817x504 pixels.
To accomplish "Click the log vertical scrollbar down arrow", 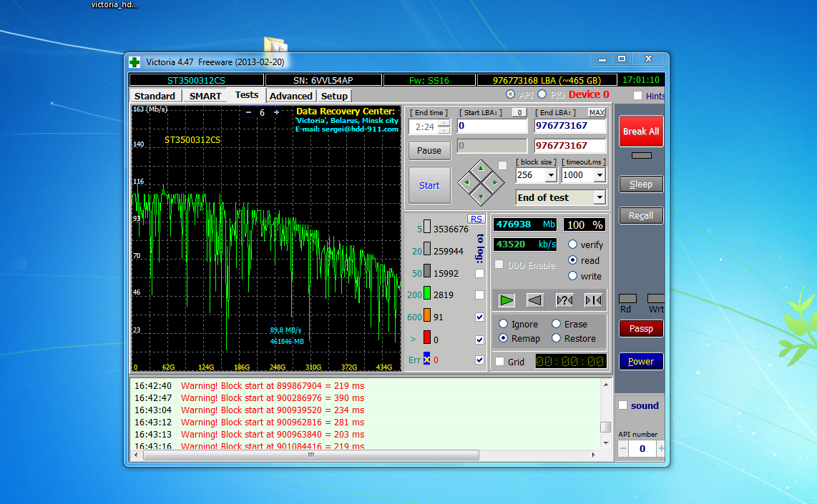I will tap(605, 443).
